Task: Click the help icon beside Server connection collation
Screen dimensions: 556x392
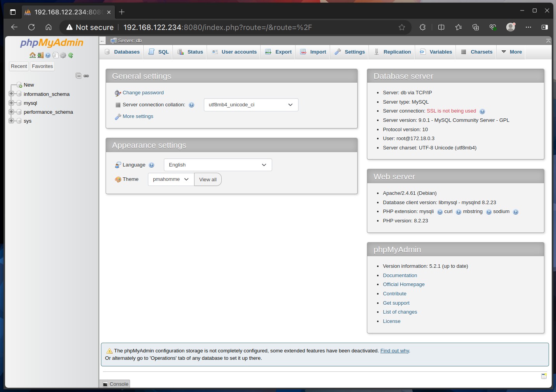Action: point(191,105)
